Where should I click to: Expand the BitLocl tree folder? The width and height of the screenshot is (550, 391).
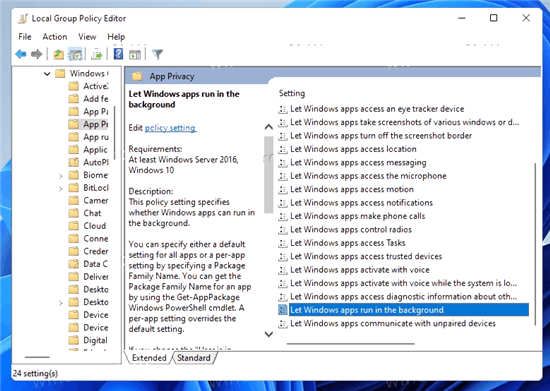61,189
